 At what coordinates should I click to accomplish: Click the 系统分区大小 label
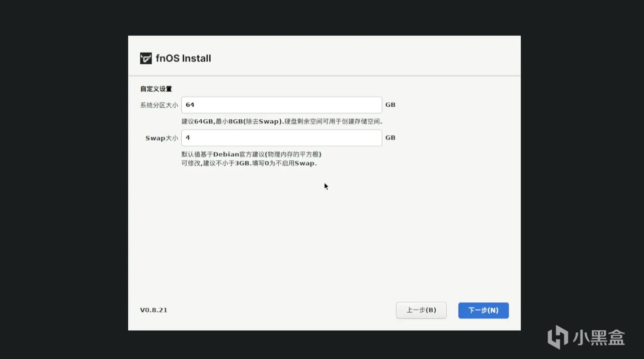click(x=159, y=105)
